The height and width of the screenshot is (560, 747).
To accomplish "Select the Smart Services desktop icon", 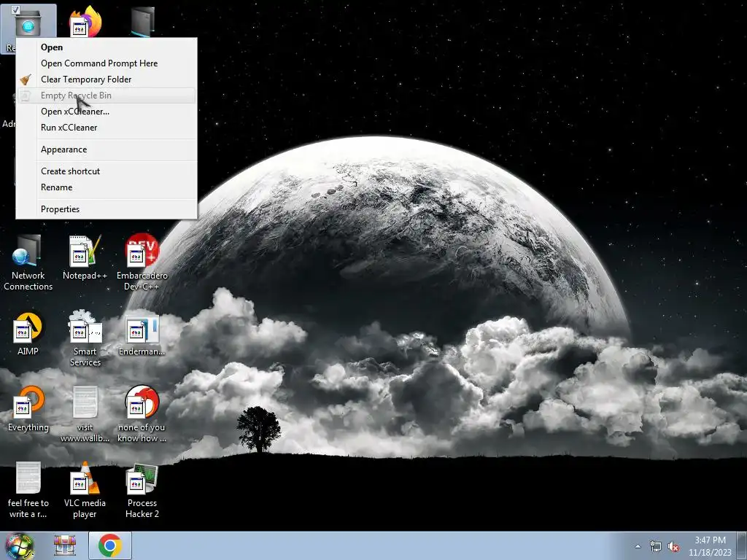I will [x=85, y=338].
